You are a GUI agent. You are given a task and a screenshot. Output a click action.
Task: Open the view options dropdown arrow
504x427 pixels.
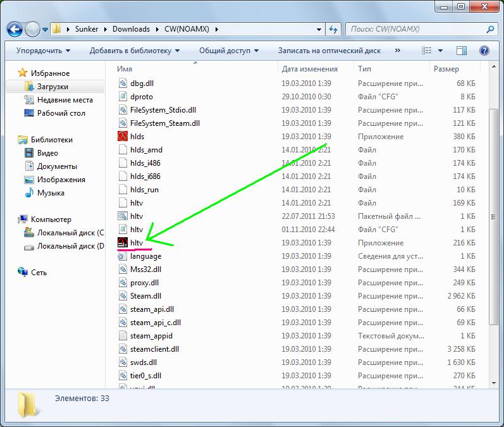[440, 51]
